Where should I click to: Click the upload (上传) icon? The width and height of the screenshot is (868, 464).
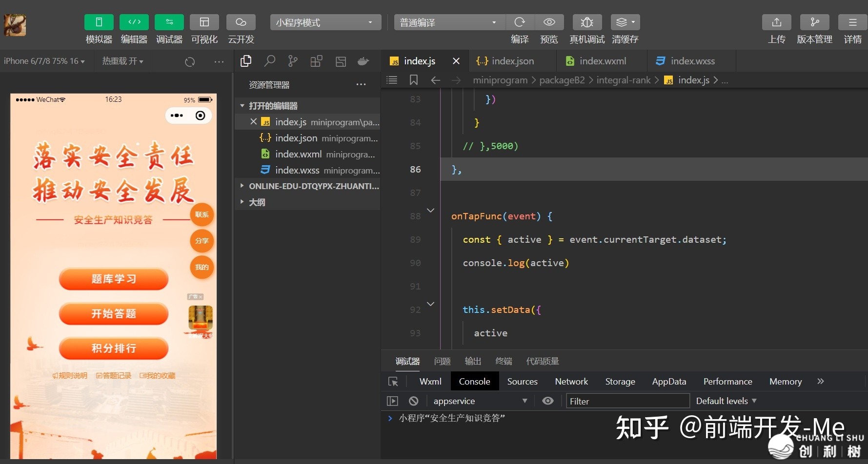[777, 22]
